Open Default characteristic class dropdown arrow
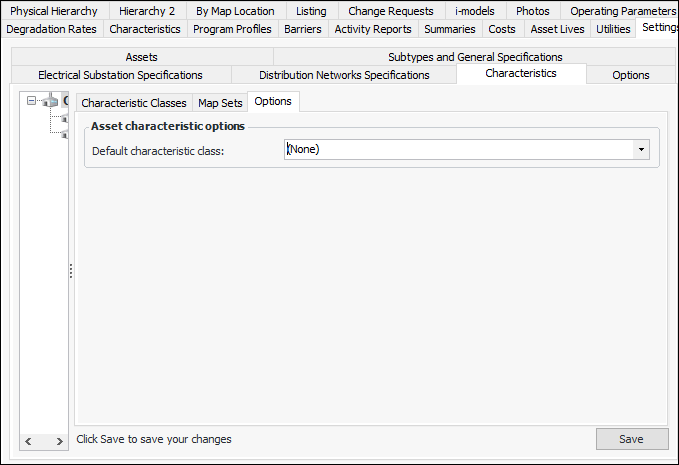This screenshot has height=465, width=679. (641, 149)
